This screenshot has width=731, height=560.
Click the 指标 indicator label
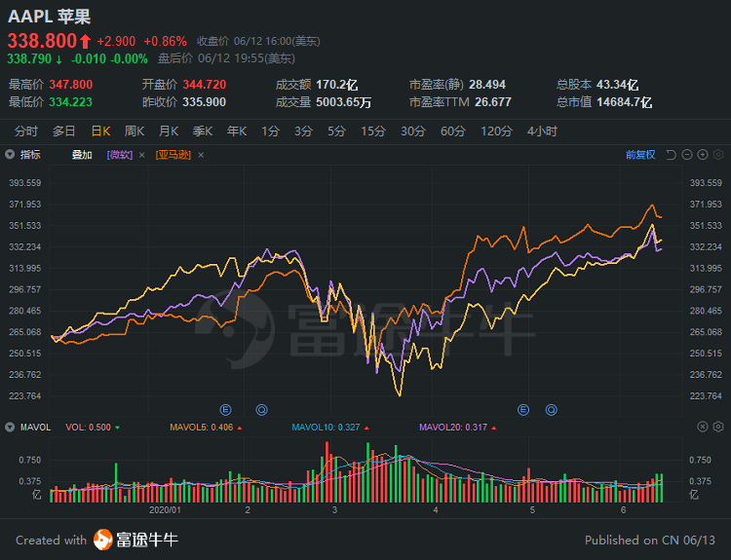pyautogui.click(x=30, y=155)
